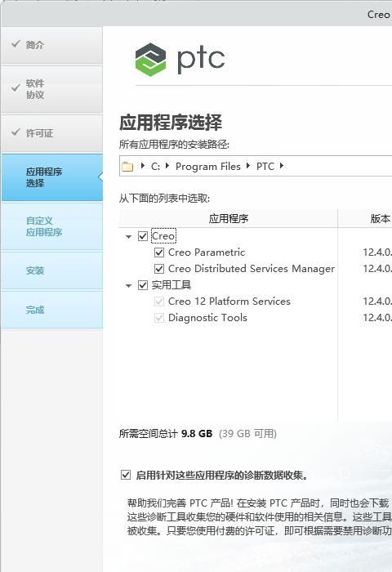Click the PTC logo icon
This screenshot has height=572, width=392.
[x=150, y=60]
